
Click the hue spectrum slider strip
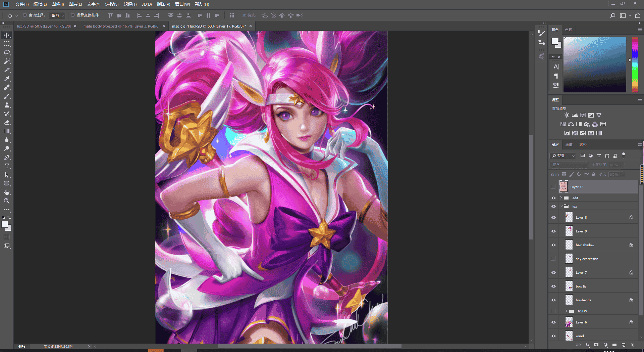[635, 64]
